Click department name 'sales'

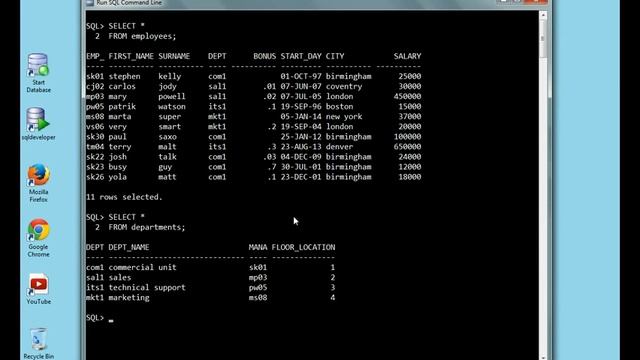[x=120, y=278]
